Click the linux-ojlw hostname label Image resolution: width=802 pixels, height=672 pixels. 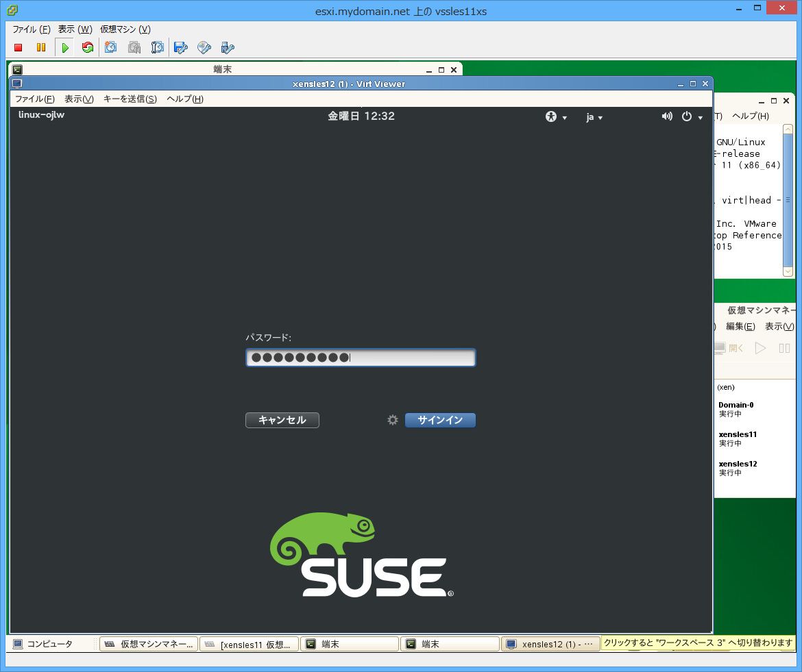coord(41,115)
